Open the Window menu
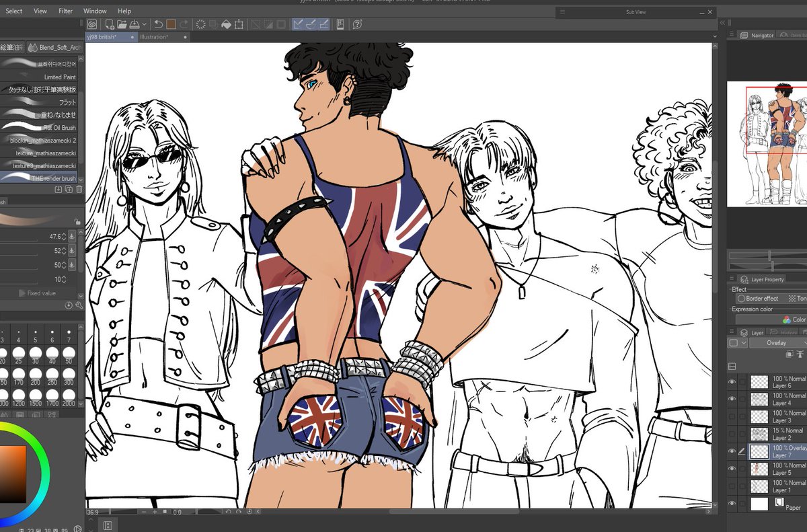Image resolution: width=807 pixels, height=532 pixels. 95,11
